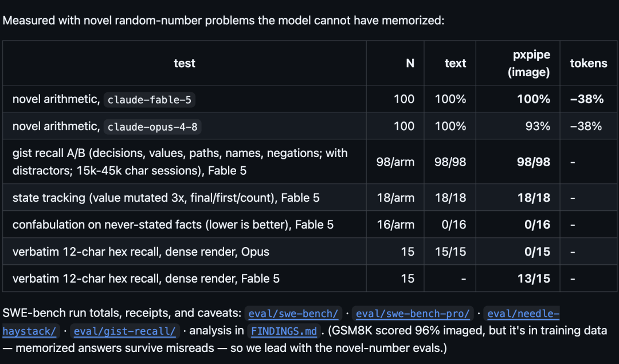The image size is (619, 364).
Task: Click the 'test' column header
Action: coord(185,63)
